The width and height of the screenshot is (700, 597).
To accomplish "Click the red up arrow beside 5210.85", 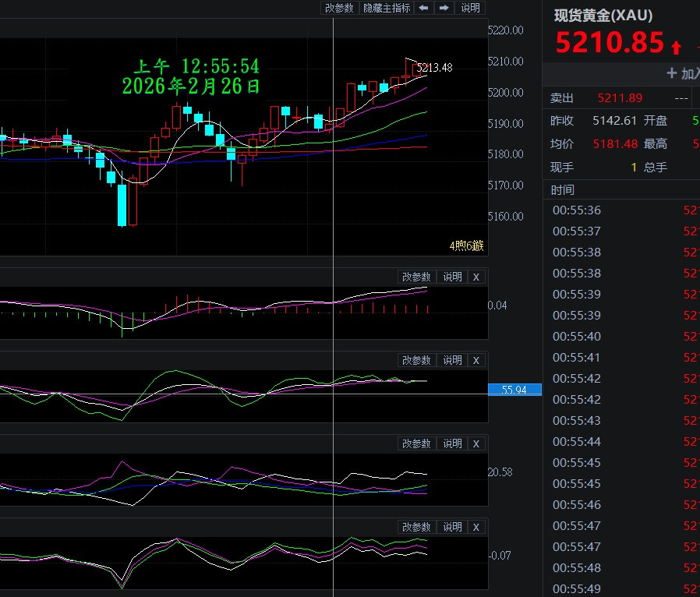I will coord(676,47).
